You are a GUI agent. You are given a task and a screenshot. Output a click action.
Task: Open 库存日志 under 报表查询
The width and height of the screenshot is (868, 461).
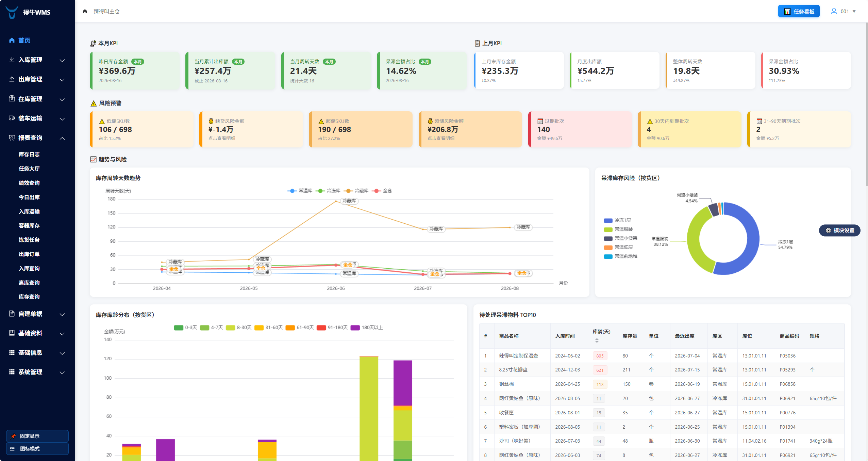(29, 154)
